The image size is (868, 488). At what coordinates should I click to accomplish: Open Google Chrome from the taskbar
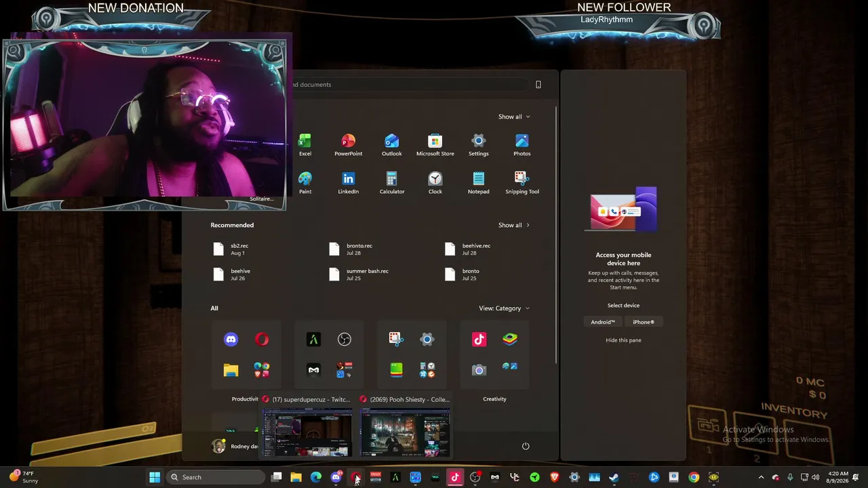click(x=694, y=477)
